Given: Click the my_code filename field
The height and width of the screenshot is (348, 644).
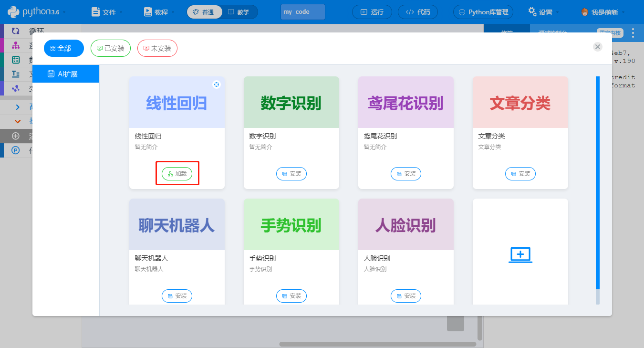Looking at the screenshot, I should click(303, 12).
